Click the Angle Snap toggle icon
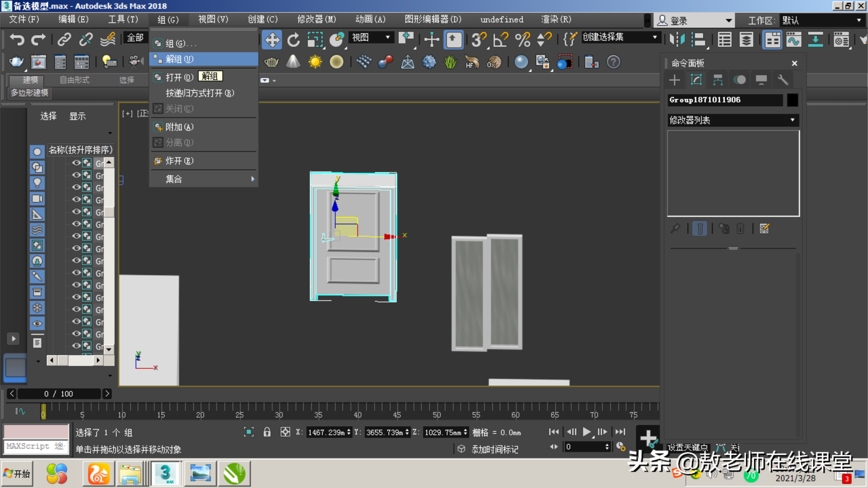The image size is (868, 488). [x=500, y=39]
